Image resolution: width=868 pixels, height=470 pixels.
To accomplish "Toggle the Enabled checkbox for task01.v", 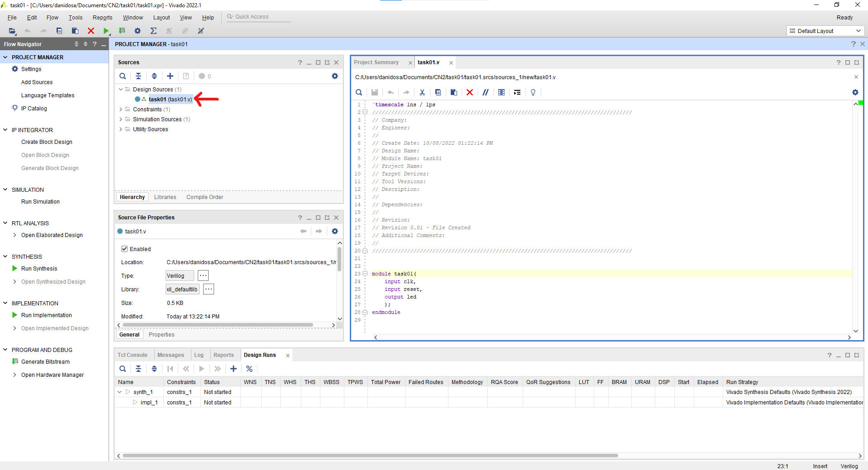I will 124,249.
